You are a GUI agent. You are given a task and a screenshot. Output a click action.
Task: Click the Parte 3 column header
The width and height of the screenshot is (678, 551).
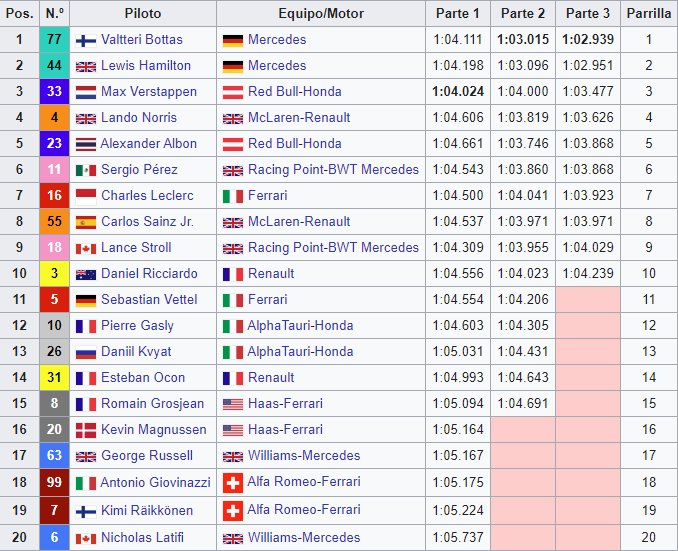tap(588, 13)
